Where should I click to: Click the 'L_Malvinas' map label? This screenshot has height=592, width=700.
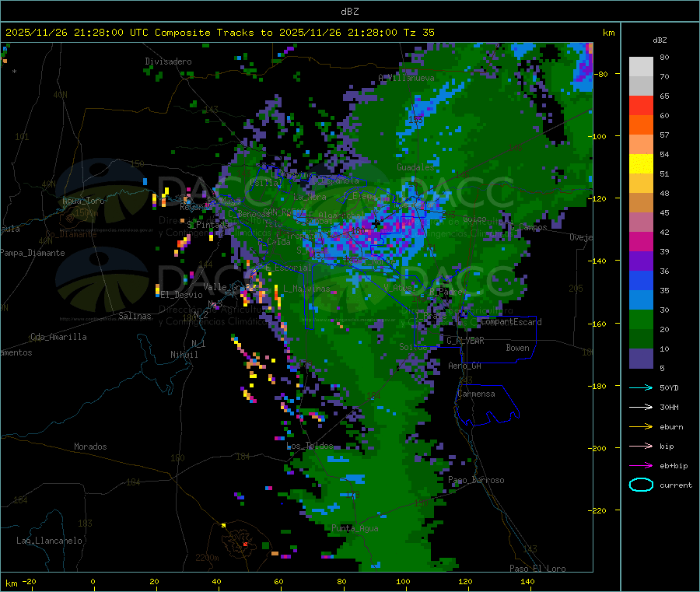tap(306, 289)
